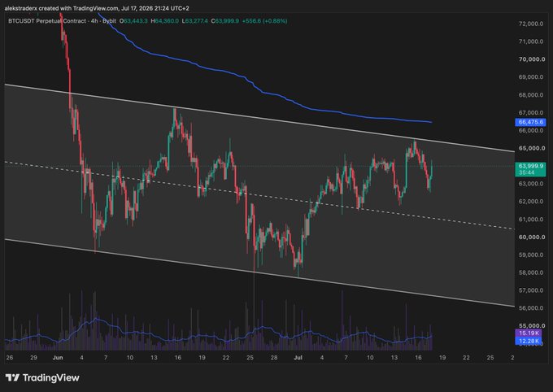Click the close value C63,999.9
The width and height of the screenshot is (553, 392).
[x=225, y=21]
